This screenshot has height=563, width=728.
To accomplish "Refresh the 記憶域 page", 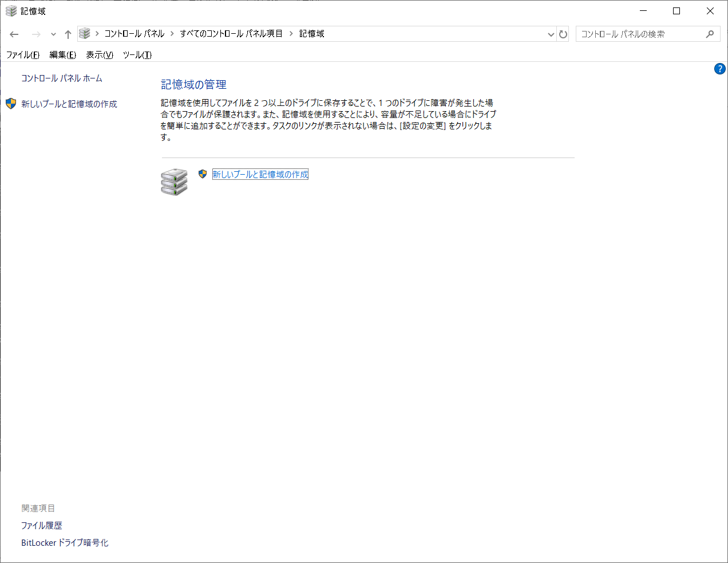I will (563, 34).
